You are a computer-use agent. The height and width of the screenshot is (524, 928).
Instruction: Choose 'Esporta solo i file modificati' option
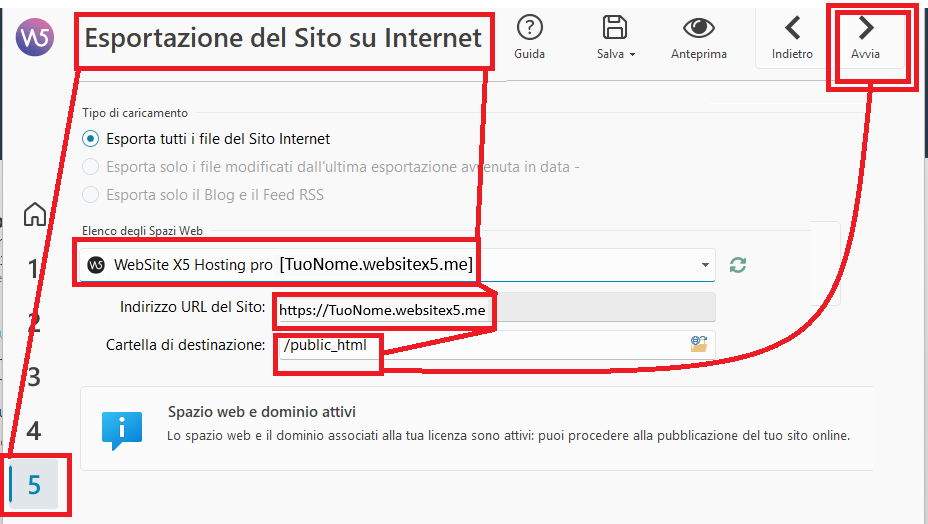click(91, 167)
